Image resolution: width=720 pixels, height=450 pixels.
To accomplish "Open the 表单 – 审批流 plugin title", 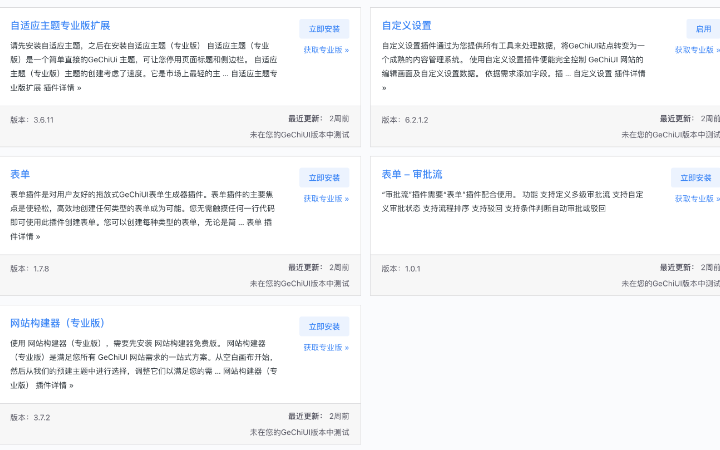I will pyautogui.click(x=412, y=174).
